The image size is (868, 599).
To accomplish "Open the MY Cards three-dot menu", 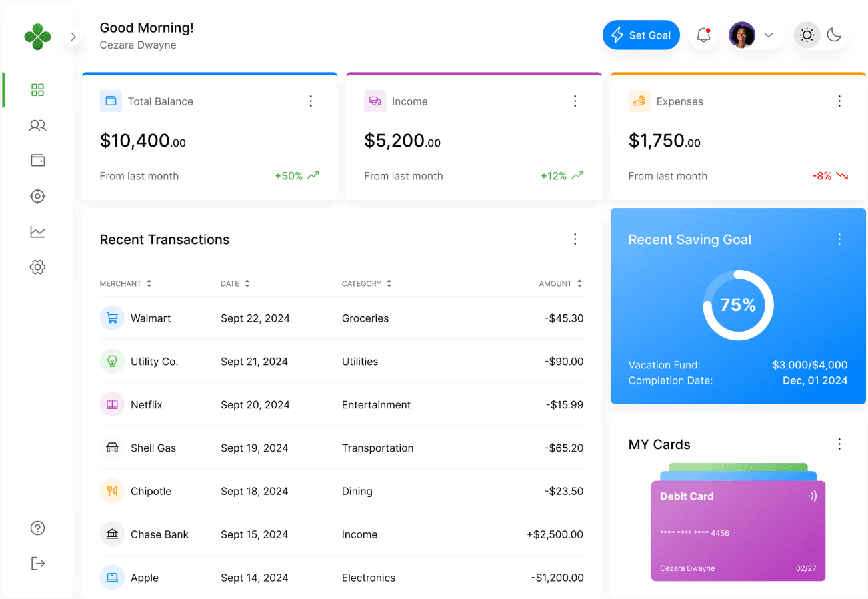I will 839,444.
